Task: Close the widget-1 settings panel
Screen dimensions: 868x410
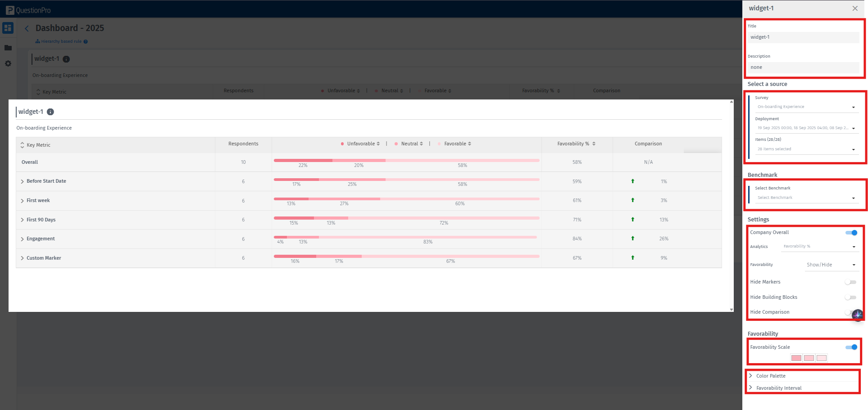Action: tap(854, 9)
